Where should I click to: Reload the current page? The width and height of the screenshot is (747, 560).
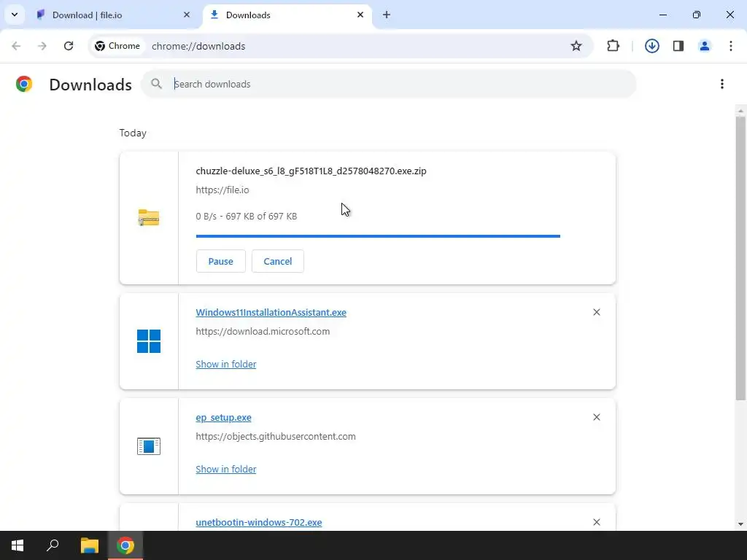[x=69, y=46]
